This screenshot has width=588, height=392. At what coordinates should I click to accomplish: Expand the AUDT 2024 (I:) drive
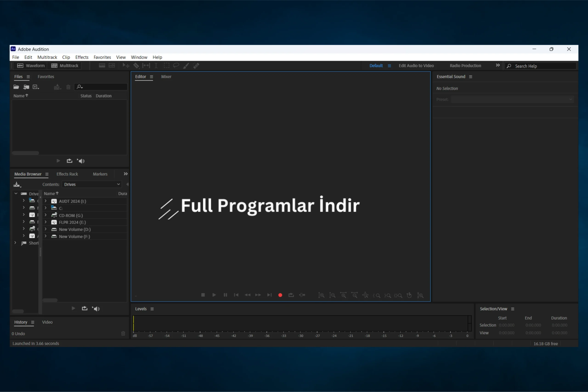click(x=45, y=201)
